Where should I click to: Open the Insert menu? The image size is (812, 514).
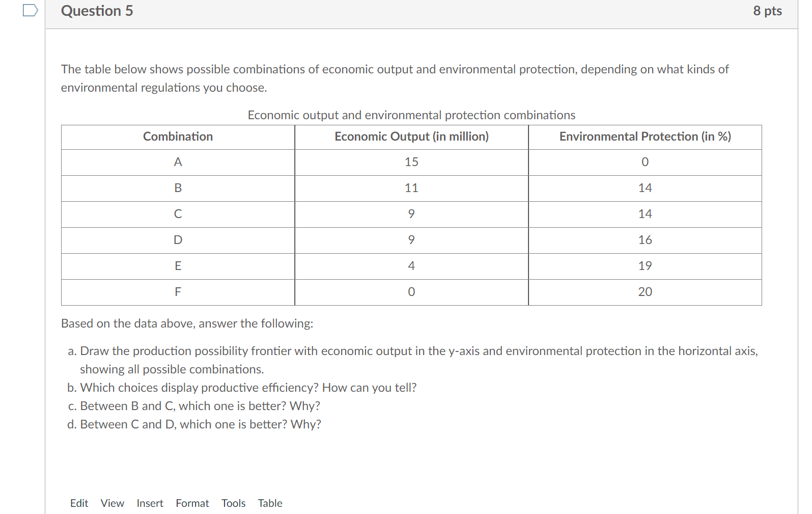pyautogui.click(x=150, y=503)
